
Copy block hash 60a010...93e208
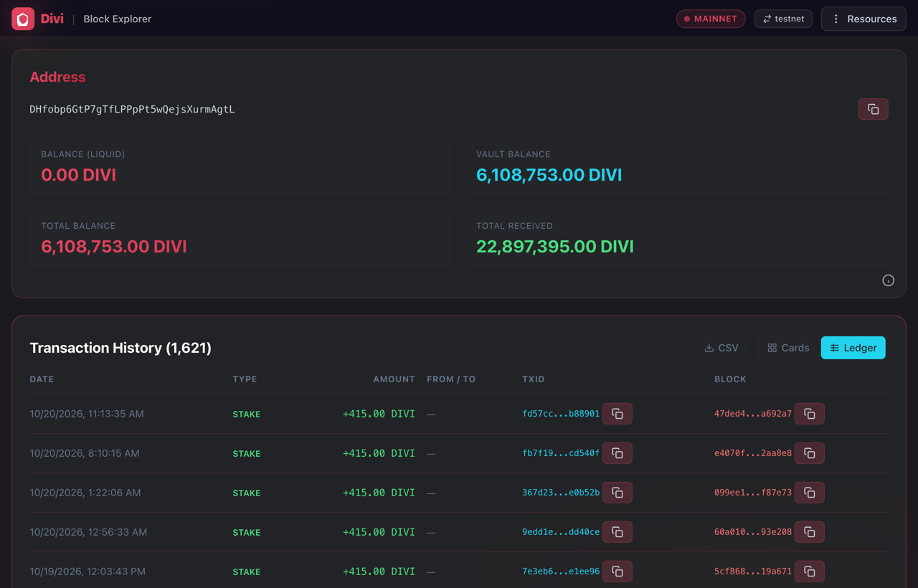(x=809, y=532)
